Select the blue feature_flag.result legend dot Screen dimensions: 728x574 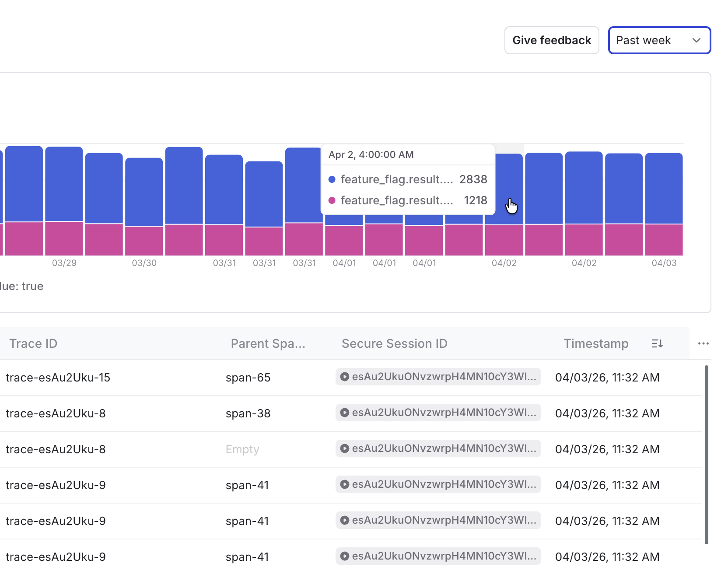tap(332, 179)
